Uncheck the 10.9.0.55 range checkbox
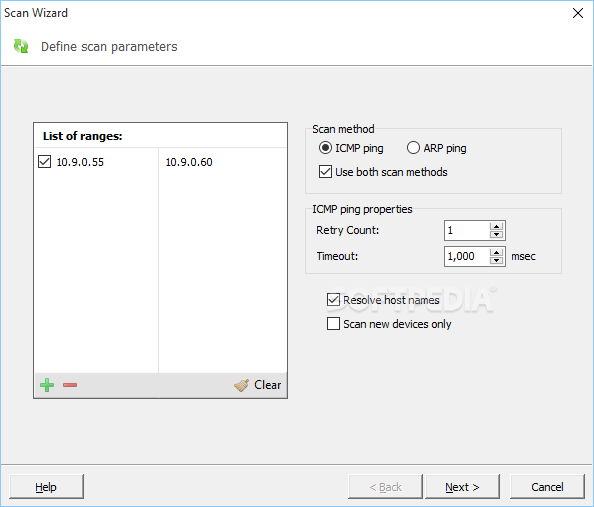This screenshot has width=594, height=507. (45, 162)
